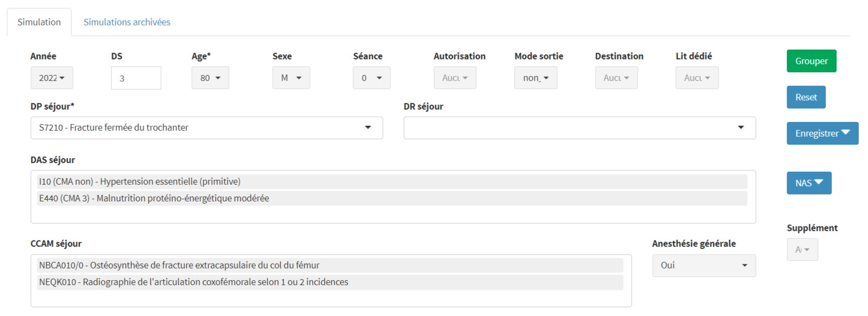Switch to the Simulation tab
This screenshot has height=316, width=868.
point(39,22)
